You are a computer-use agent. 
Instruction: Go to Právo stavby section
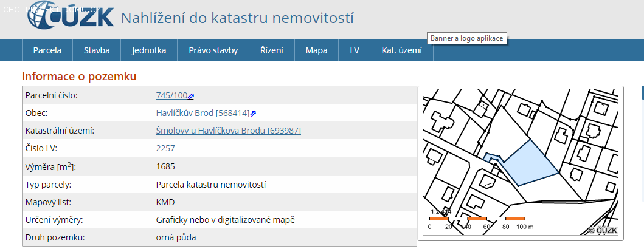click(x=213, y=50)
